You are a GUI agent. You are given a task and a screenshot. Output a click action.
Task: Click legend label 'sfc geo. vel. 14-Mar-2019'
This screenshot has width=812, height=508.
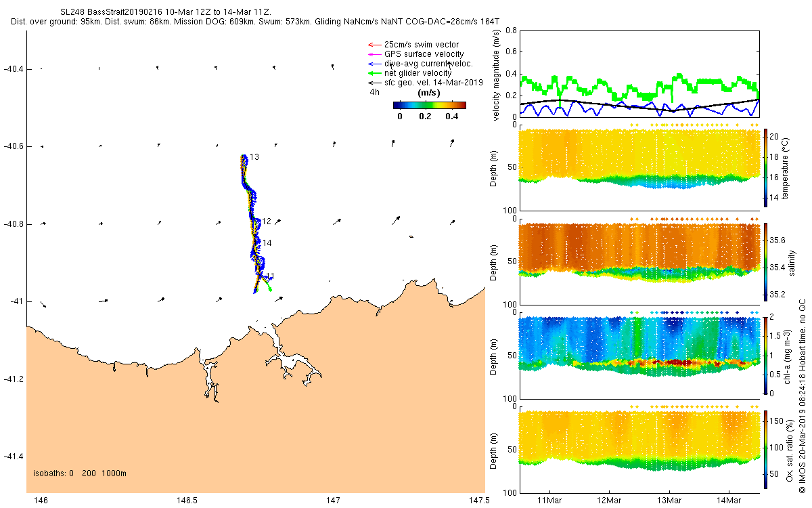point(433,83)
